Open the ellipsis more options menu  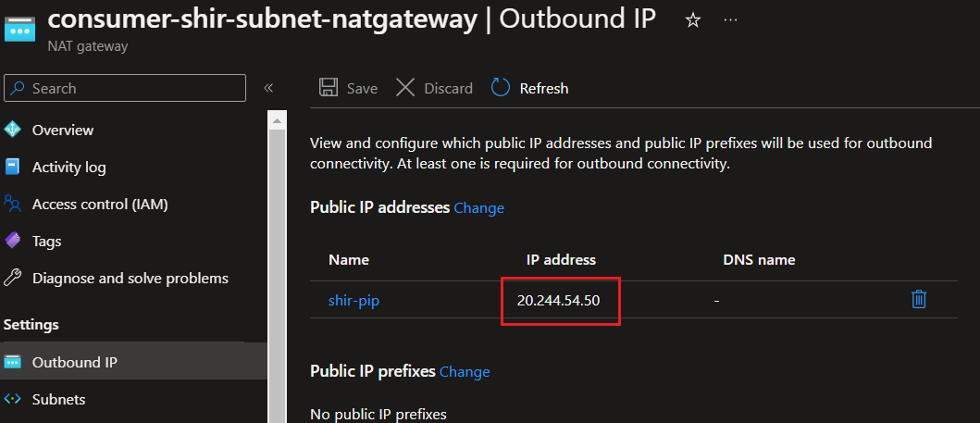730,20
